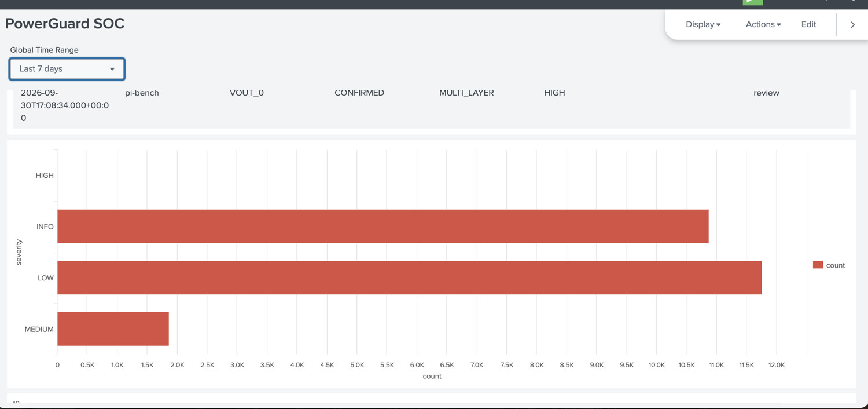The width and height of the screenshot is (868, 409).
Task: Click the HIGH severity table cell
Action: point(554,93)
